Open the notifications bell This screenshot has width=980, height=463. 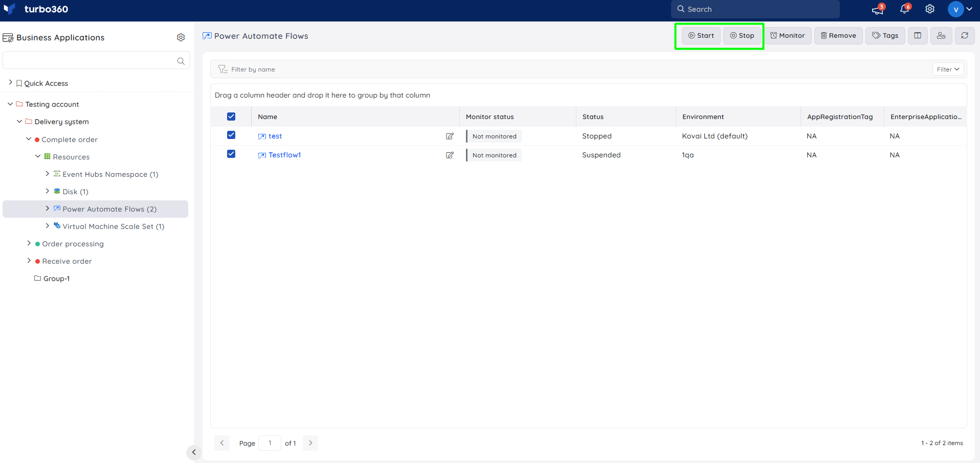coord(905,9)
